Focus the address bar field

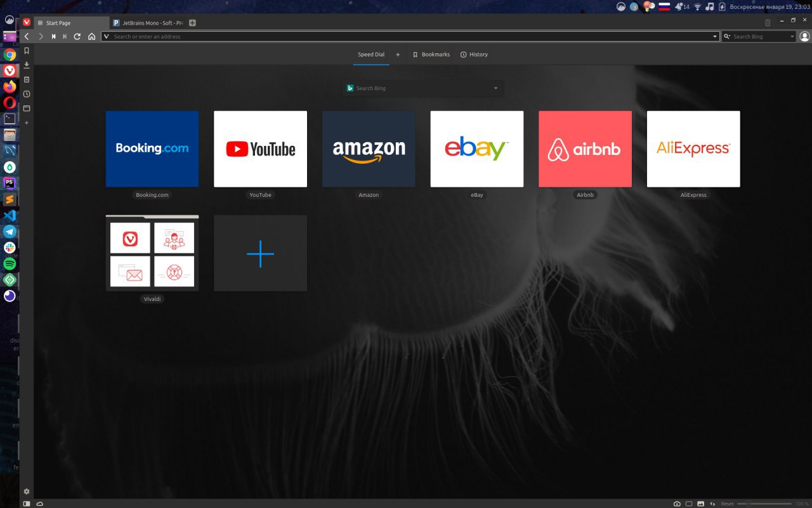[410, 37]
